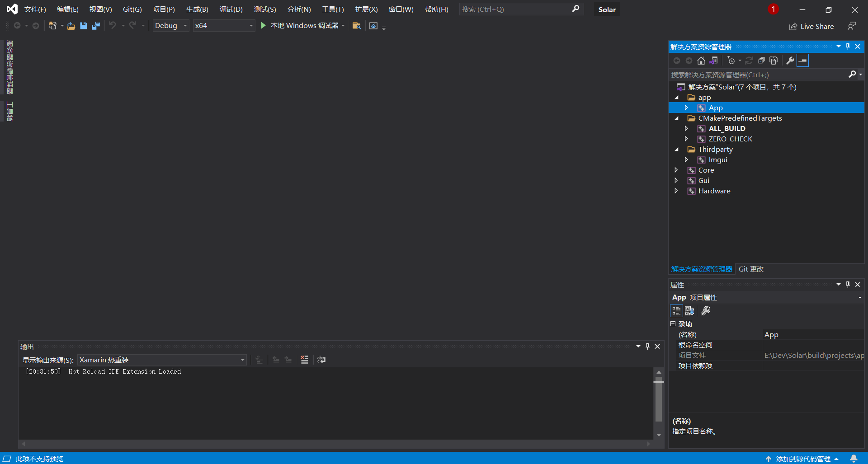The height and width of the screenshot is (464, 868).
Task: Click the undo arrow icon
Action: point(113,26)
